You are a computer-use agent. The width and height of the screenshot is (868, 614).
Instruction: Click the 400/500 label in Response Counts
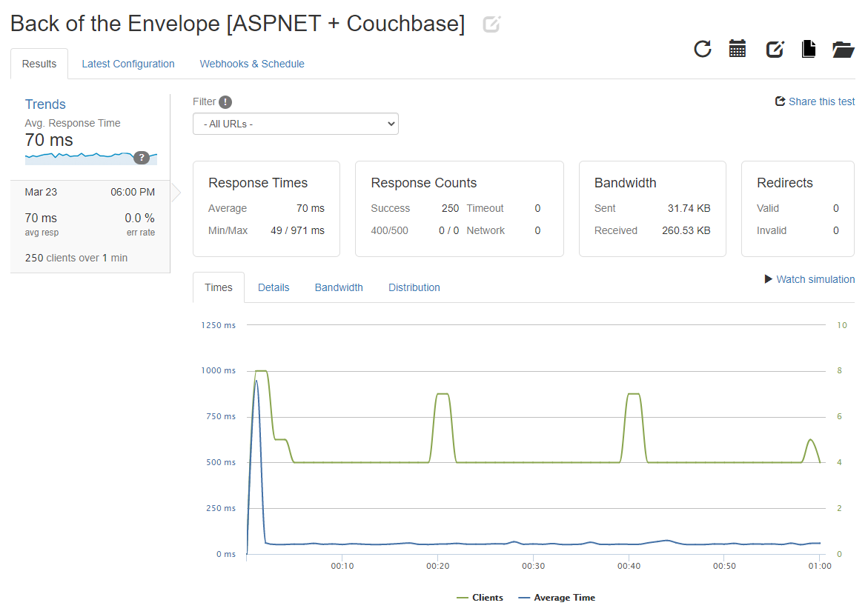point(389,230)
